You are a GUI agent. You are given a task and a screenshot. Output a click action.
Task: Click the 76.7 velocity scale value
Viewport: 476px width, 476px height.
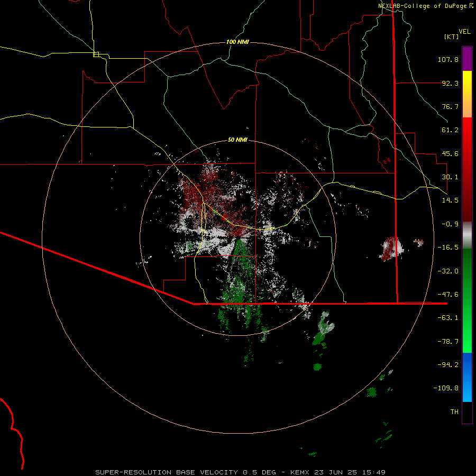click(450, 106)
